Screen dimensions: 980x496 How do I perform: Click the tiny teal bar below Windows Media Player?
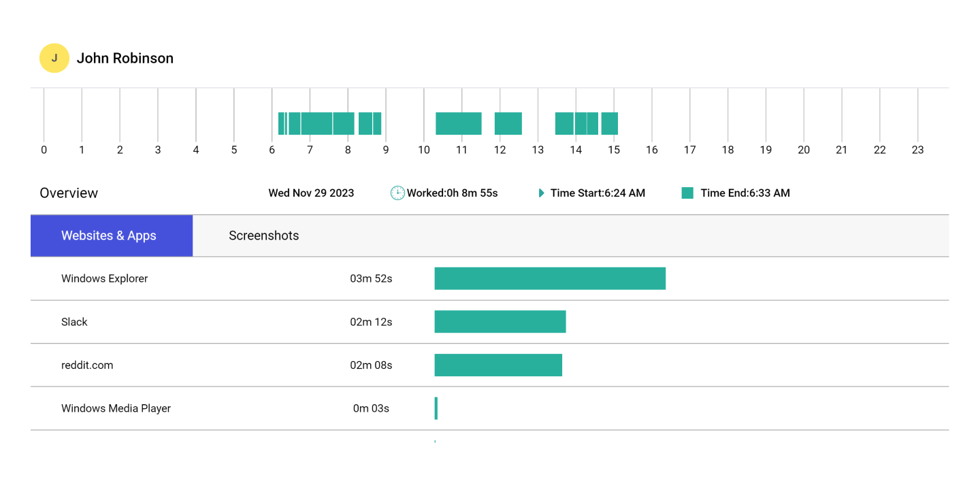[436, 442]
